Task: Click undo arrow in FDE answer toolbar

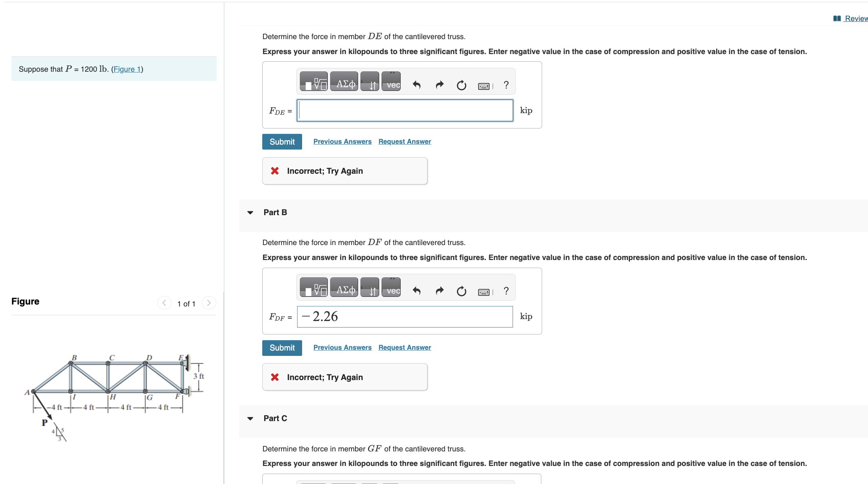Action: (x=417, y=85)
